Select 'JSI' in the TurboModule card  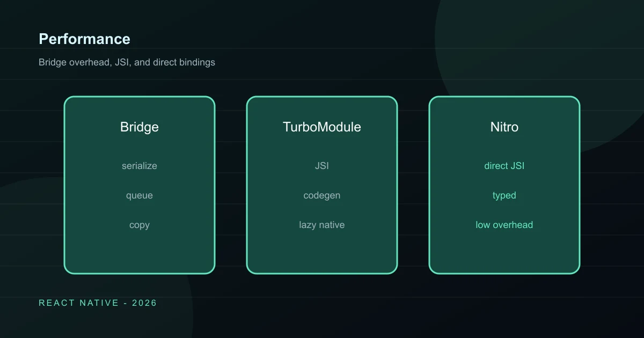pos(322,166)
